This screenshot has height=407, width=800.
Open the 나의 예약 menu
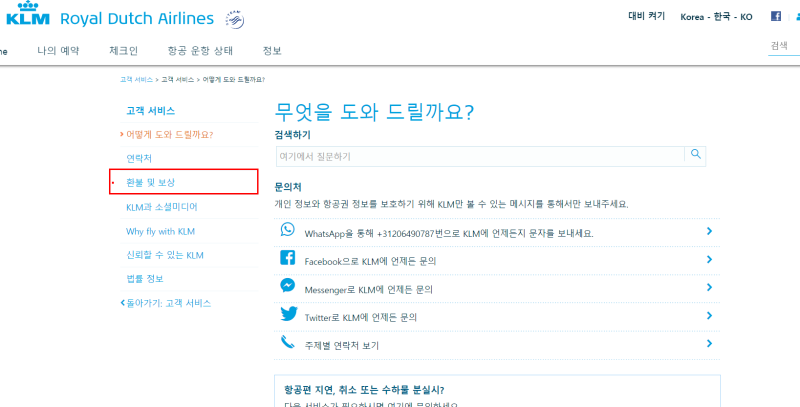tap(58, 50)
